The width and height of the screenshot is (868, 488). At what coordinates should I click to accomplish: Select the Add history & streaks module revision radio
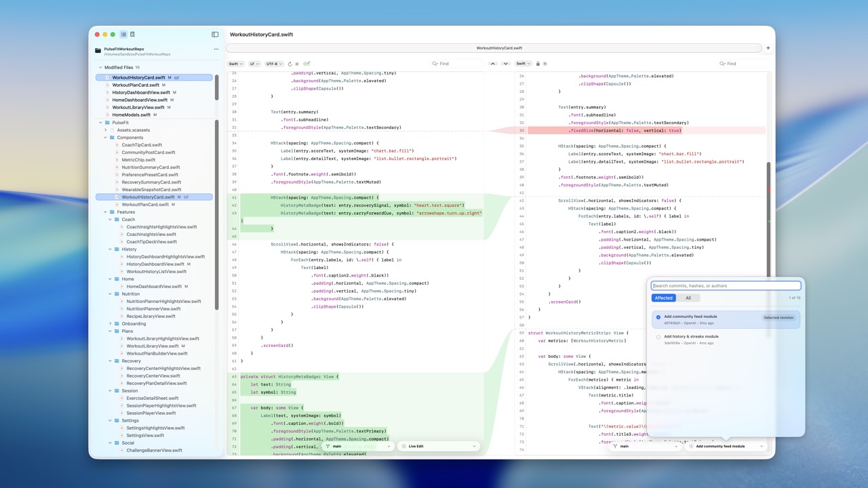click(658, 337)
